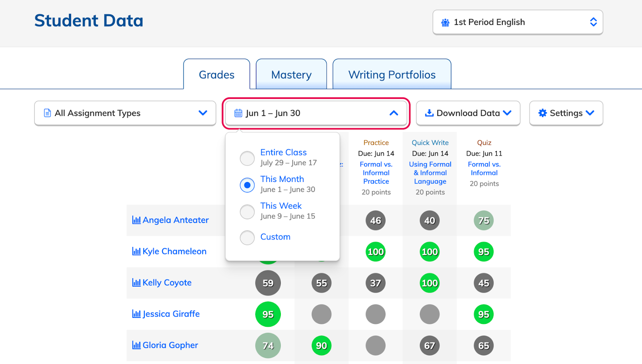
Task: Expand the All Assignment Types dropdown
Action: tap(125, 113)
